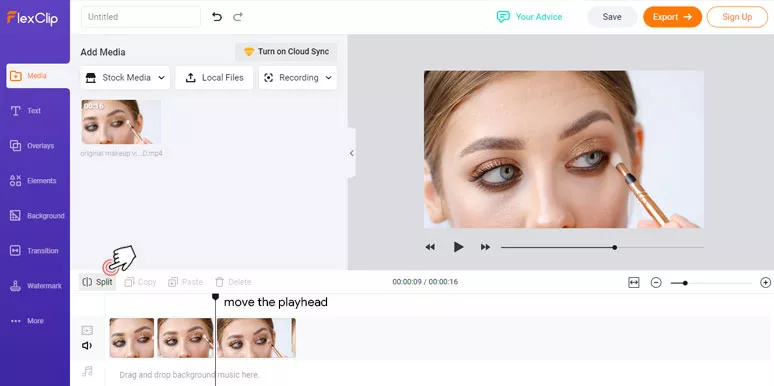Click the music track note icon
The width and height of the screenshot is (774, 386).
87,371
